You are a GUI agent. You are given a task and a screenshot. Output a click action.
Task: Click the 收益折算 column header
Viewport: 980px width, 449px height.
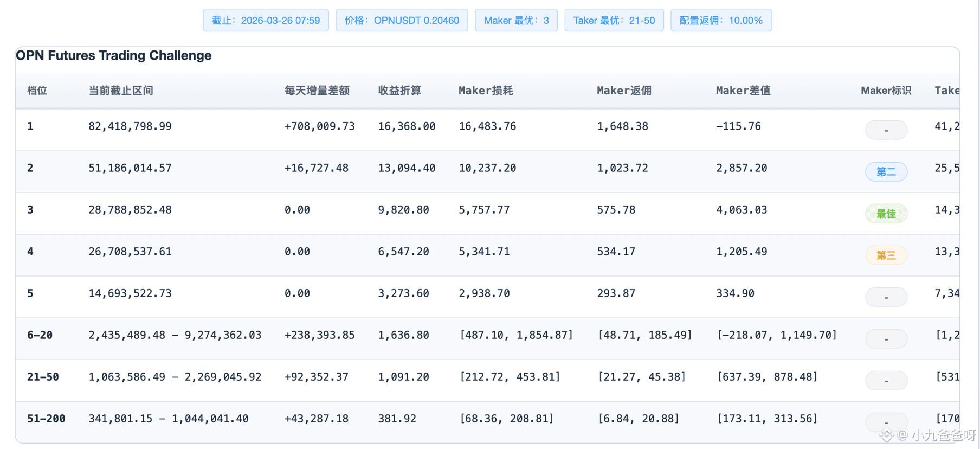click(399, 91)
